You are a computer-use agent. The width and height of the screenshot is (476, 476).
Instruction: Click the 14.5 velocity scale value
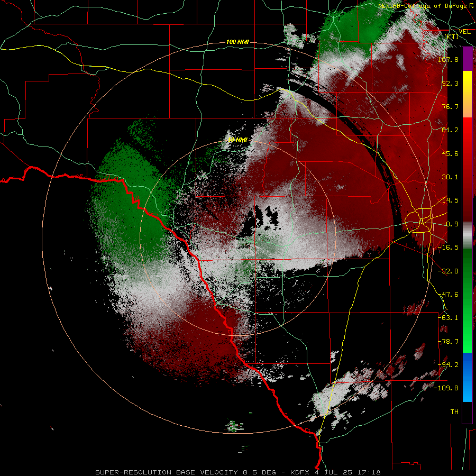click(450, 200)
